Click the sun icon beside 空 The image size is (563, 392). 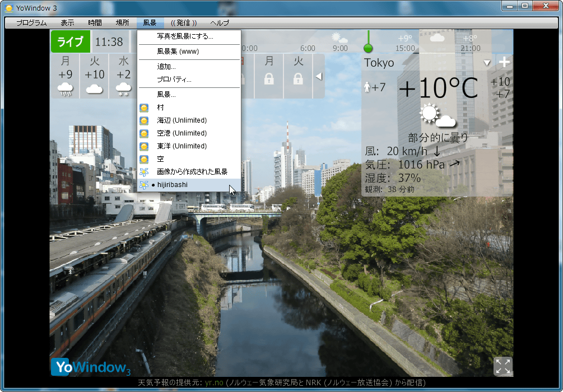point(144,159)
